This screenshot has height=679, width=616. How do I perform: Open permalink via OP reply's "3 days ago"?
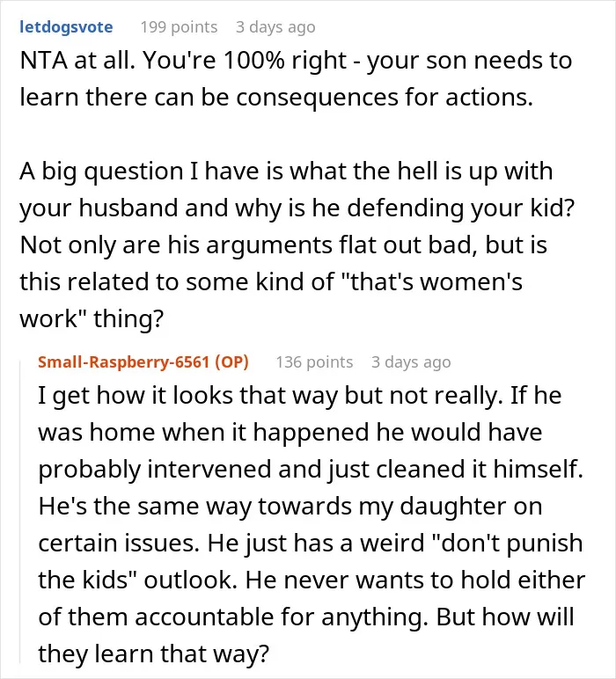click(411, 362)
